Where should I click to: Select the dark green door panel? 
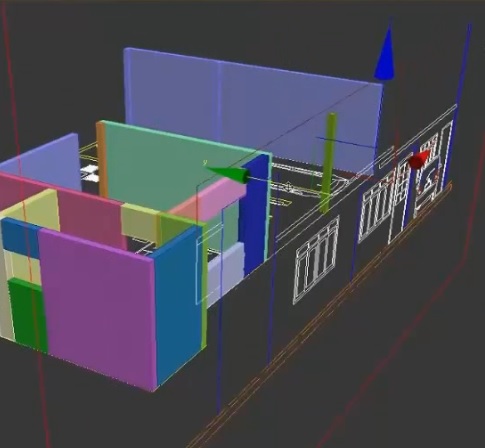[27, 315]
